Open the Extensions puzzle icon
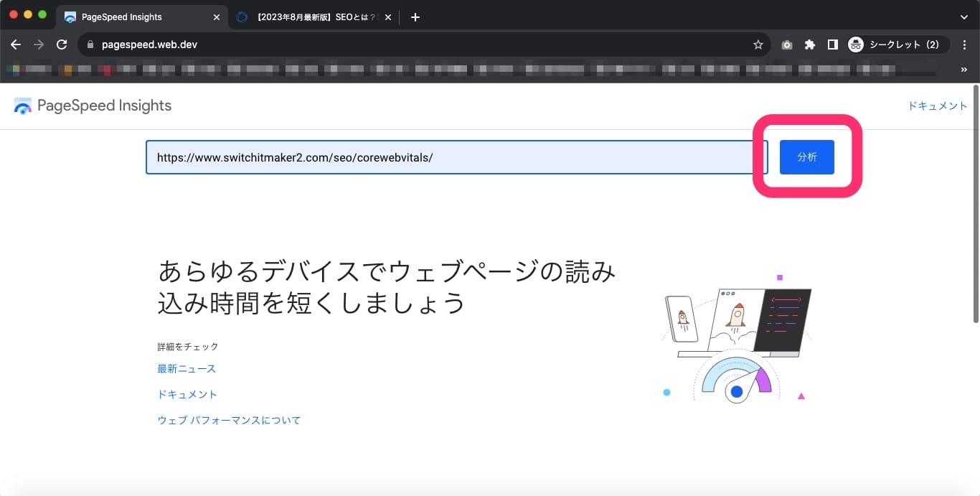 coord(810,45)
